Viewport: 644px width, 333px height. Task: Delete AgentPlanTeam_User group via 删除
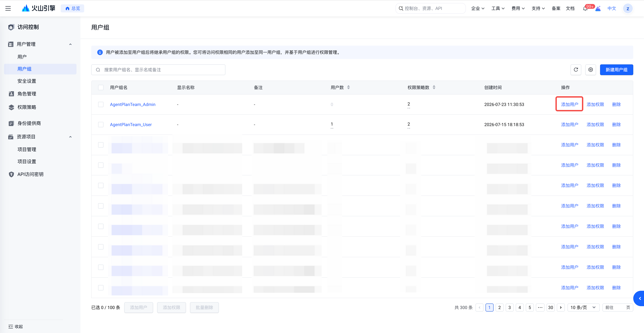click(x=616, y=125)
